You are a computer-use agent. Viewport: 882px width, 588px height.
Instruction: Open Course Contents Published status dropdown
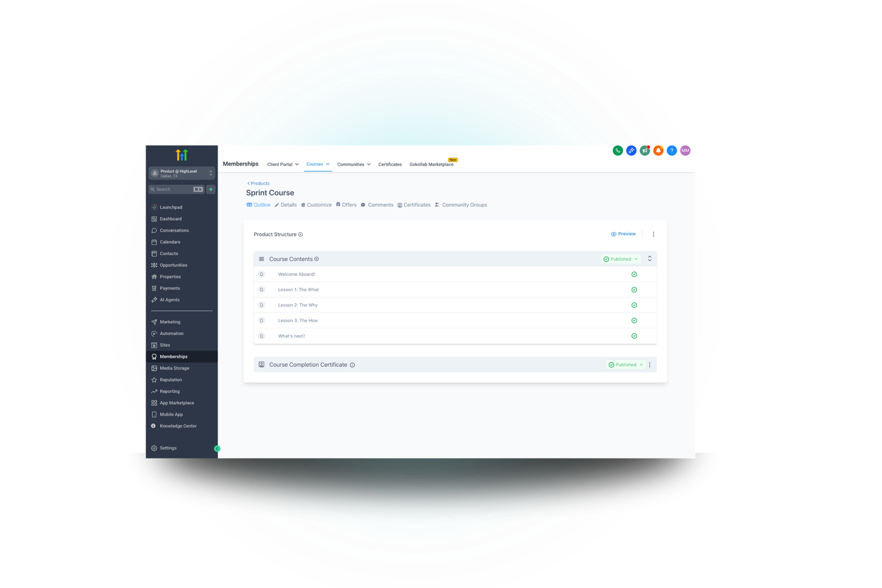coord(621,259)
